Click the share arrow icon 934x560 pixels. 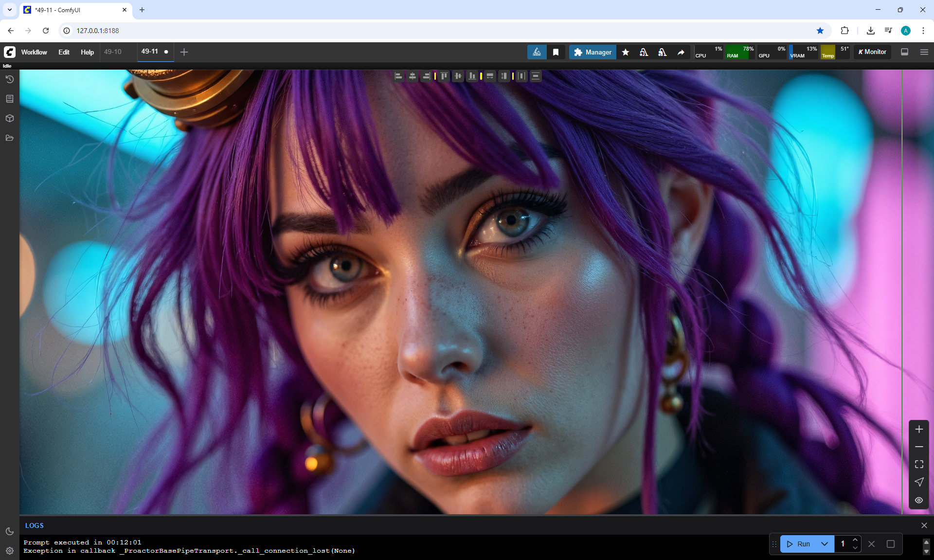tap(681, 52)
